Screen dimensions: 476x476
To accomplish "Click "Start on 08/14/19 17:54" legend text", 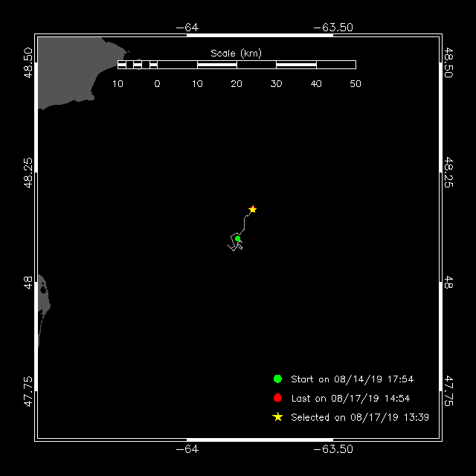I will tap(352, 379).
